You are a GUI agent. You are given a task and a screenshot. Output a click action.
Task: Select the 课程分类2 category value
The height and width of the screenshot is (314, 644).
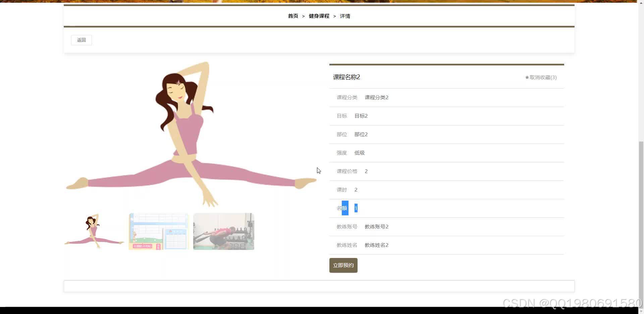pyautogui.click(x=376, y=97)
